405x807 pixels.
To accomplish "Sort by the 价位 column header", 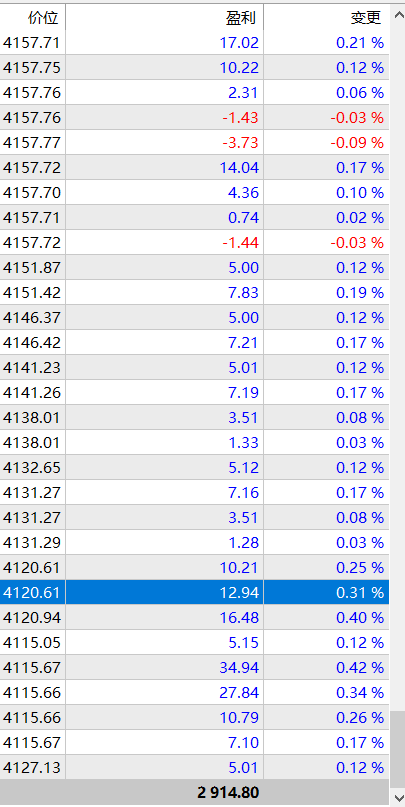I will point(32,18).
